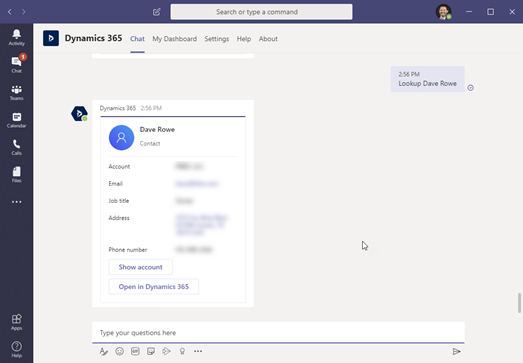Switch to the Settings tab
The image size is (523, 363).
(x=217, y=39)
